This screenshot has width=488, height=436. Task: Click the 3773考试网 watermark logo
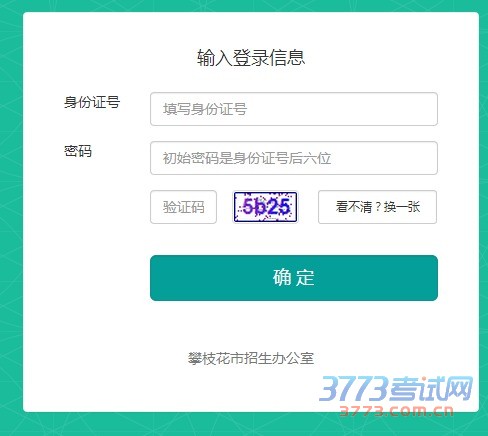pos(396,388)
